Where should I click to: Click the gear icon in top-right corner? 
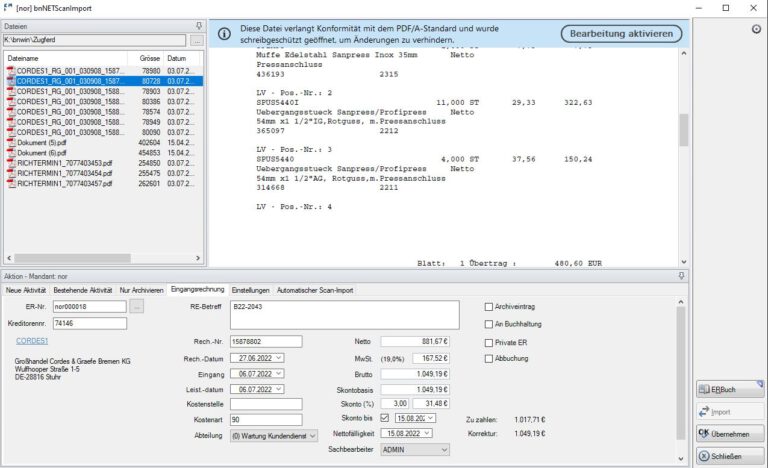755,29
